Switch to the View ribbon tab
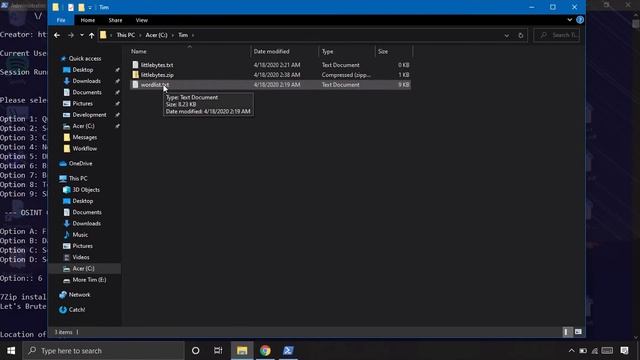This screenshot has width=640, height=360. click(142, 20)
